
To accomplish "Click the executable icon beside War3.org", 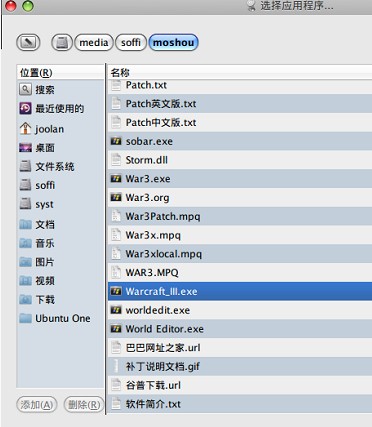I will (116, 198).
